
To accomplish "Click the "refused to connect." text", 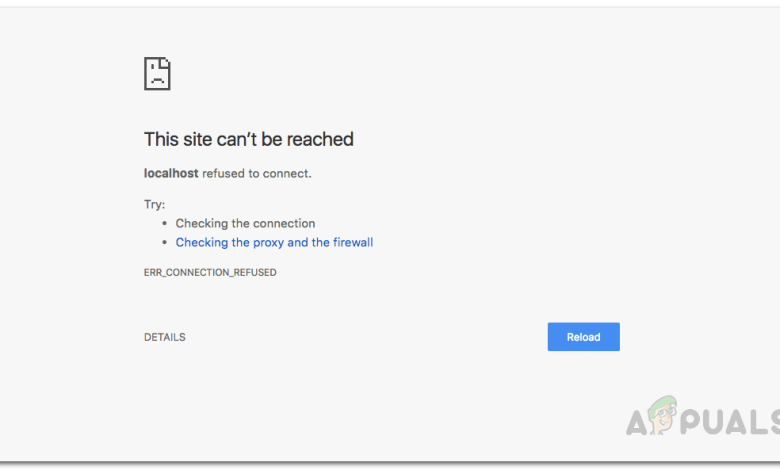I will [x=257, y=173].
